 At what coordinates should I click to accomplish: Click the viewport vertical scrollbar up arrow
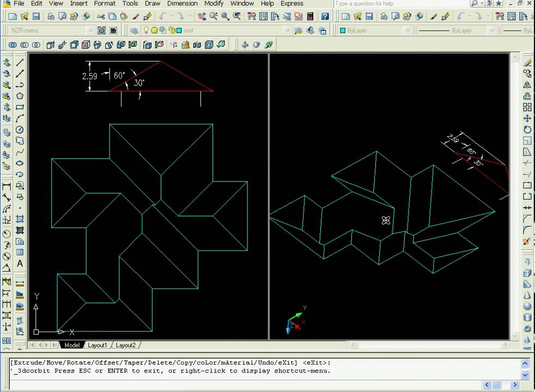515,57
